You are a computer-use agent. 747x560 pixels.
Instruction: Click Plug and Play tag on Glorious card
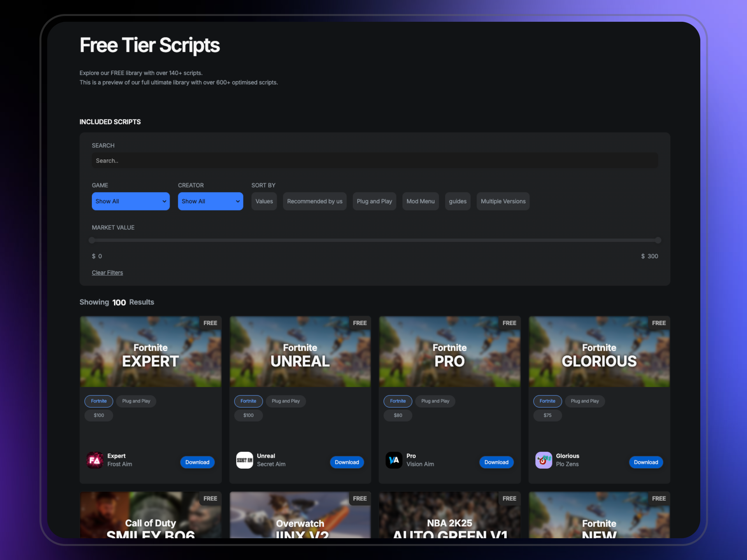click(585, 401)
